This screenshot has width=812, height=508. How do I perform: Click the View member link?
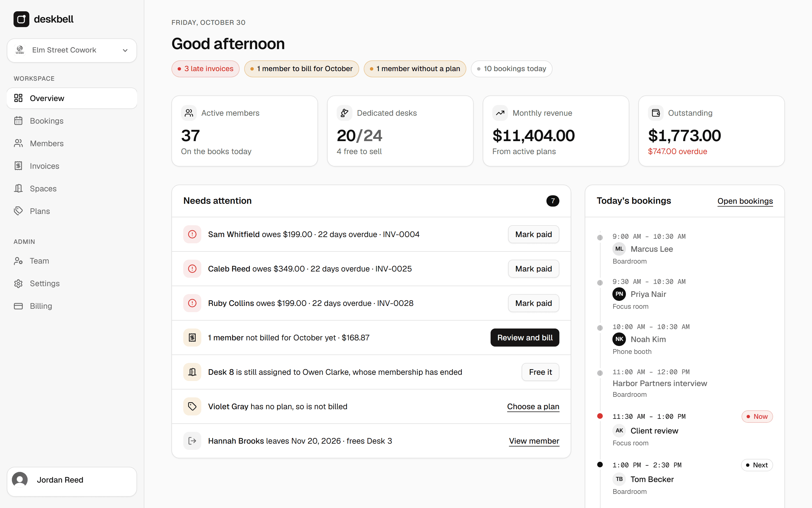[x=534, y=441]
